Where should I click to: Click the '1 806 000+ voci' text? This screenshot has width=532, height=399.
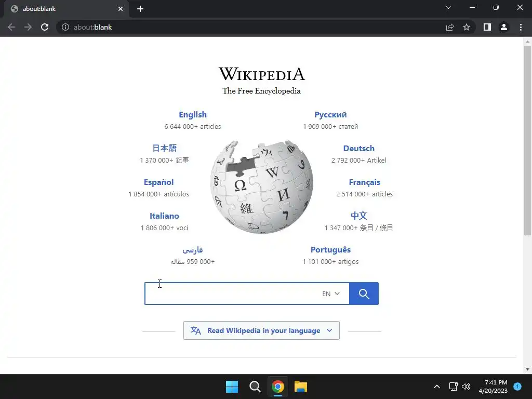coord(164,228)
